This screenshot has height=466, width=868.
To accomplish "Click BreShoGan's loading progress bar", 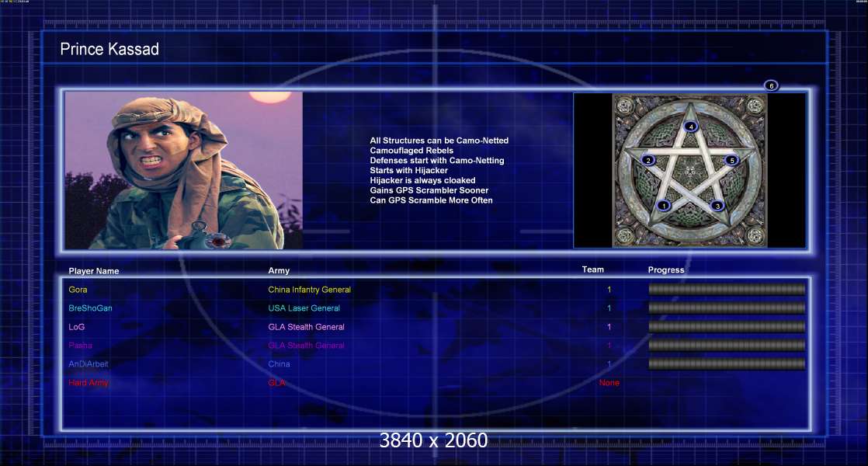I will [727, 308].
